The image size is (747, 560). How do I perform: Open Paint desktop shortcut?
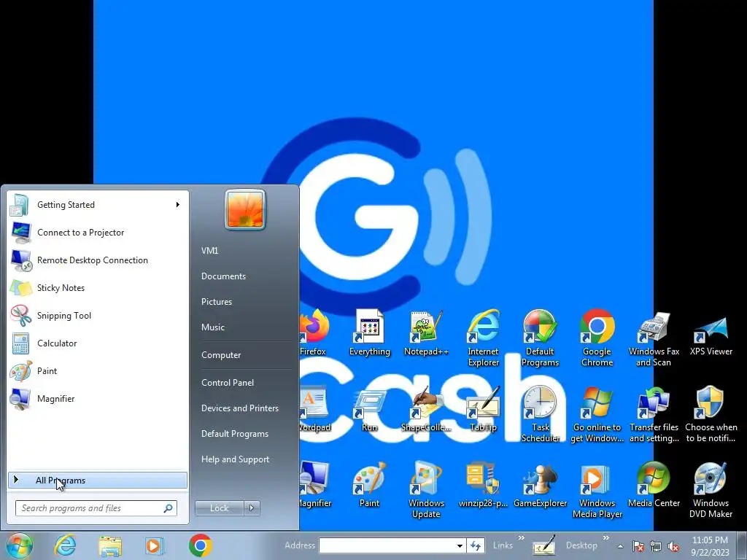point(370,485)
